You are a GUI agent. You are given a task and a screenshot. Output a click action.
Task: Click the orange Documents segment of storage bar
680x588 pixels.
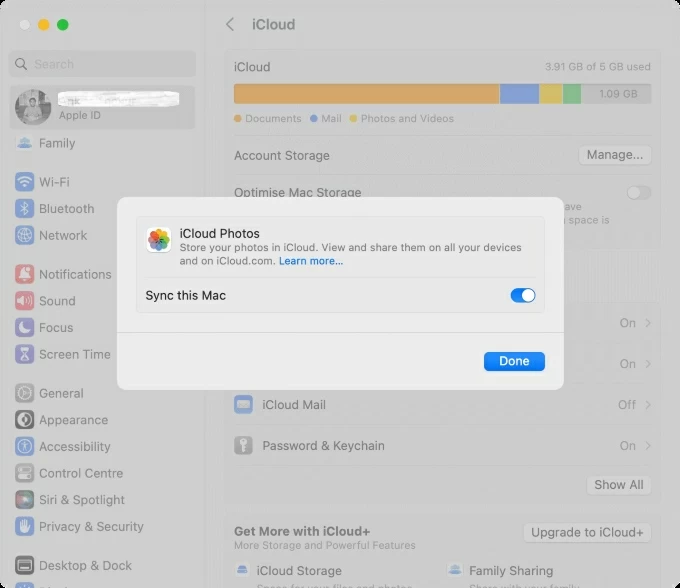tap(366, 94)
